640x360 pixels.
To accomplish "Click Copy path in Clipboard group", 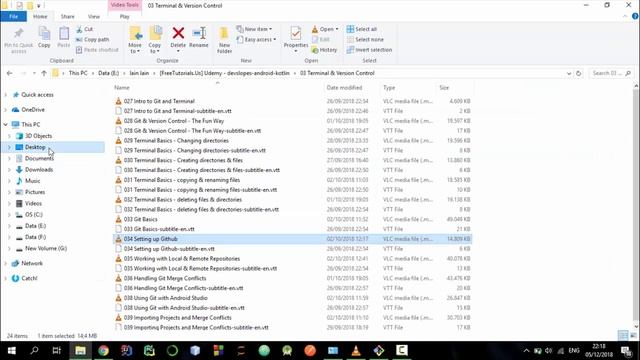I will pos(93,40).
